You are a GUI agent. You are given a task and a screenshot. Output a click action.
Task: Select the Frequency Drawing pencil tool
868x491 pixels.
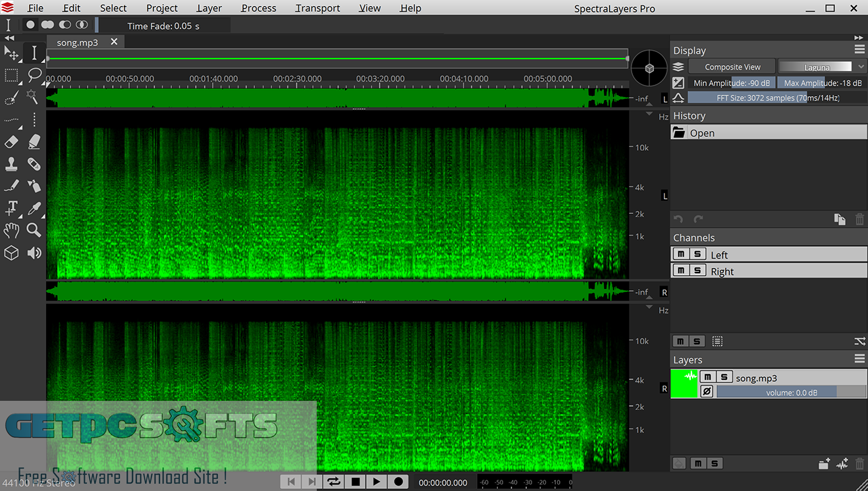[11, 186]
